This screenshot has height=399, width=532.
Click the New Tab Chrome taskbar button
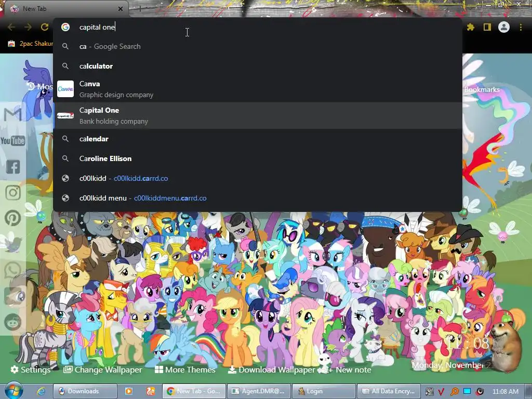point(194,391)
